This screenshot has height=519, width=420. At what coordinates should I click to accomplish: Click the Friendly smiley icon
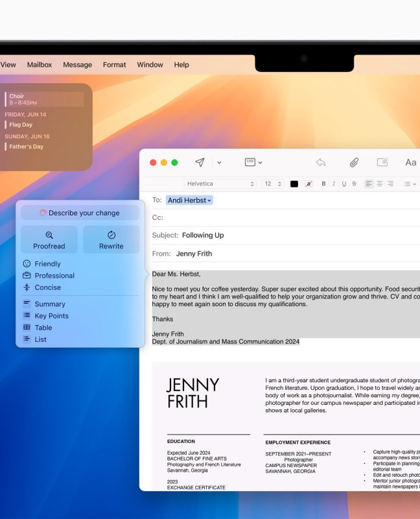click(27, 263)
